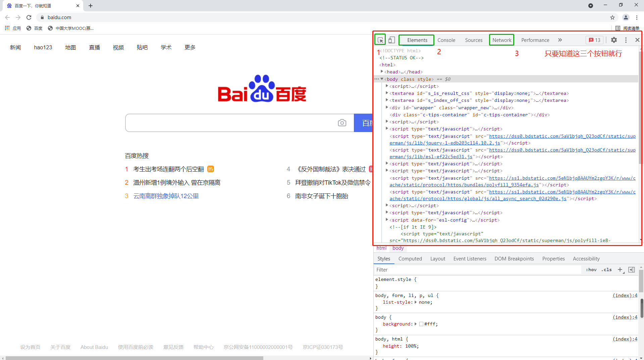Expand the head element node
Screen dimensions: 644x360
[x=382, y=71]
